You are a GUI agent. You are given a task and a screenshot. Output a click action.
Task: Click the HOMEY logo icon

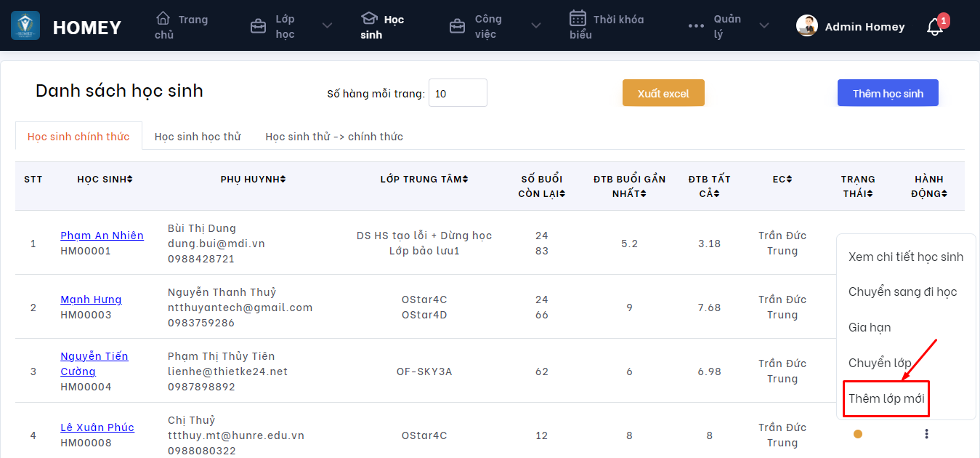pyautogui.click(x=25, y=25)
